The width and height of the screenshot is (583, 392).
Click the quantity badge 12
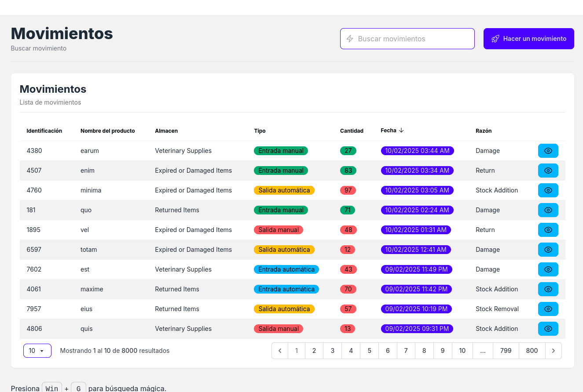(x=348, y=250)
